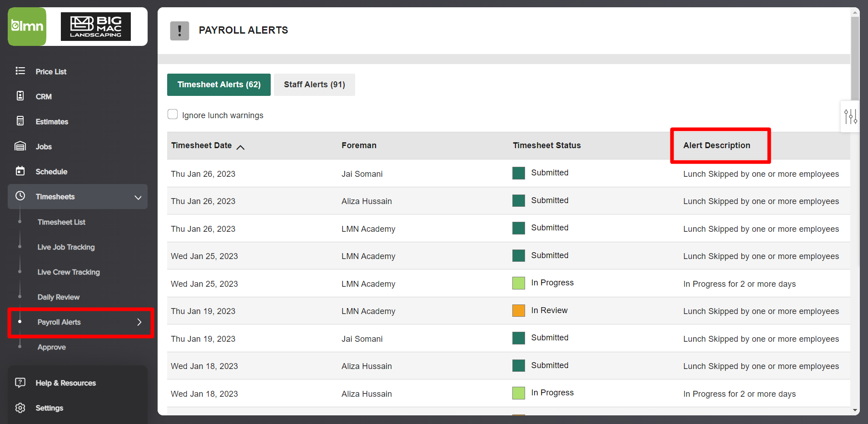
Task: Click In Progress swatch for Wed Jan 18 row
Action: click(519, 393)
